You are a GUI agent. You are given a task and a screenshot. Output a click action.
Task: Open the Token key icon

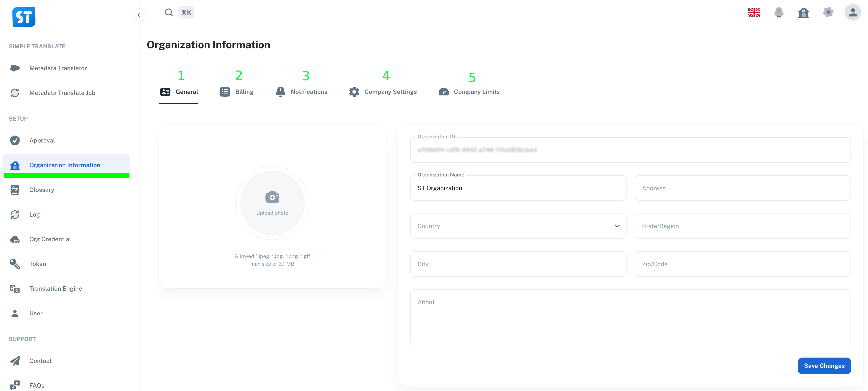pyautogui.click(x=15, y=264)
